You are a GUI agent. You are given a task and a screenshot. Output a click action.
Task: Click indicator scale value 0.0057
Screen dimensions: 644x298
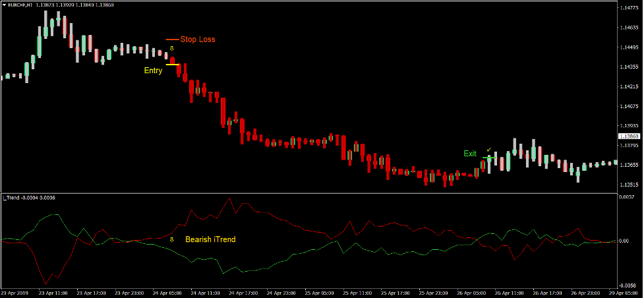pos(628,197)
